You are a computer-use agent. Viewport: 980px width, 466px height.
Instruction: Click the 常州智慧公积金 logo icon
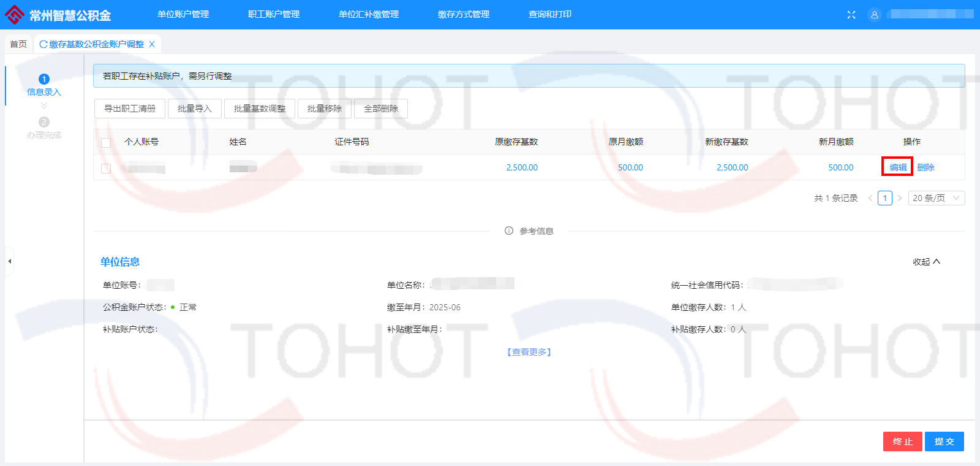point(15,15)
